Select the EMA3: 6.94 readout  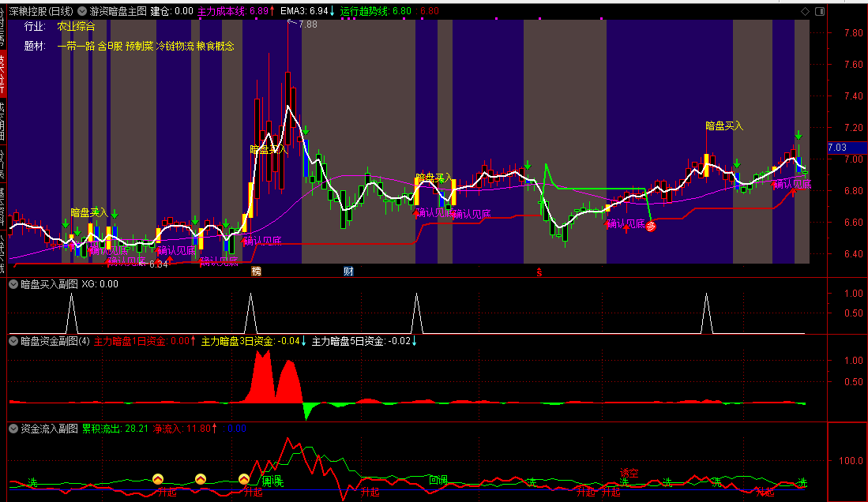coord(308,11)
